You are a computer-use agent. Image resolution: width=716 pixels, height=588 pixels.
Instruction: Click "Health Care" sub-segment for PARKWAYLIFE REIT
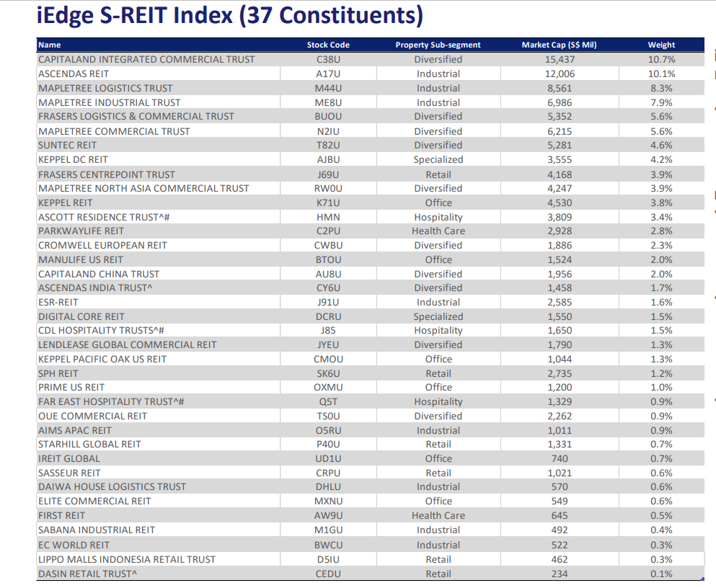(x=438, y=231)
